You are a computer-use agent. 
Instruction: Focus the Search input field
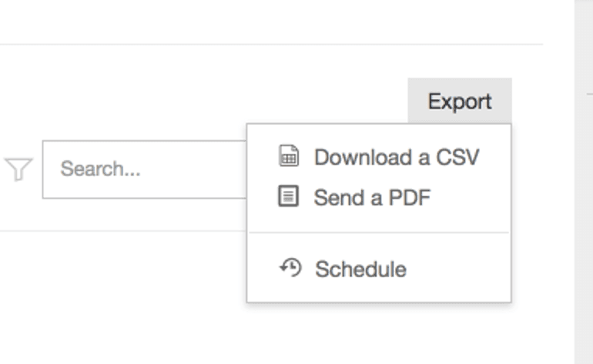point(144,169)
